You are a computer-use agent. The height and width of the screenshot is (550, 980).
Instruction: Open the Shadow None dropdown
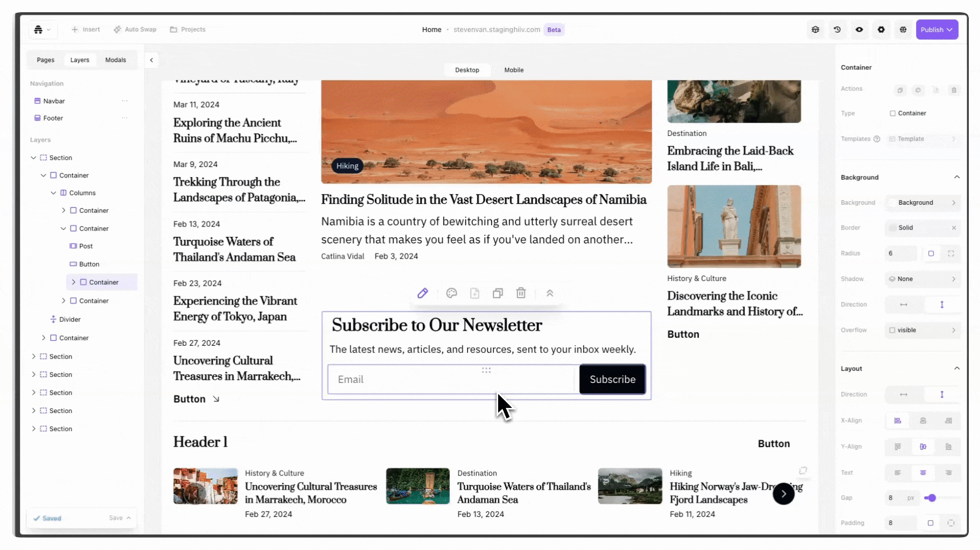[923, 279]
